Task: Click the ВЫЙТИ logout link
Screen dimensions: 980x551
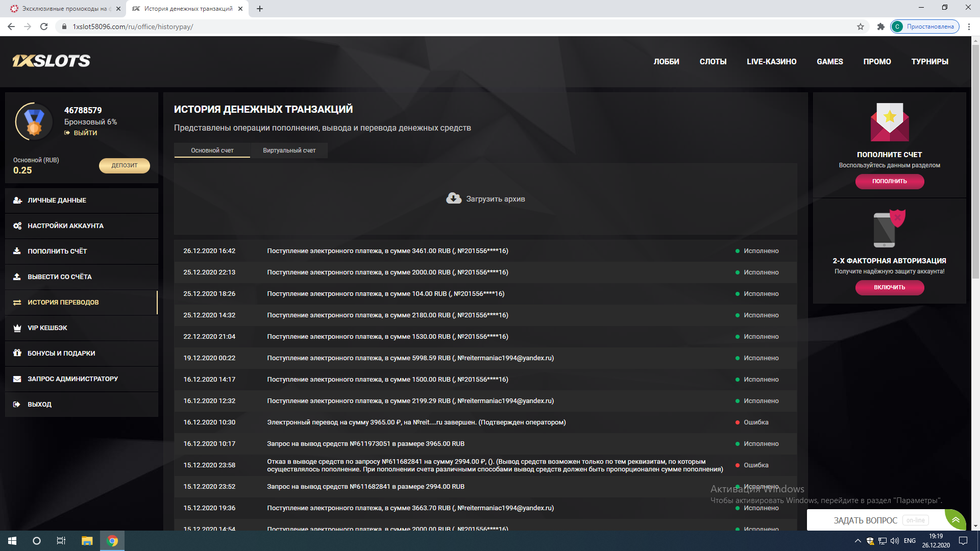Action: (x=85, y=133)
